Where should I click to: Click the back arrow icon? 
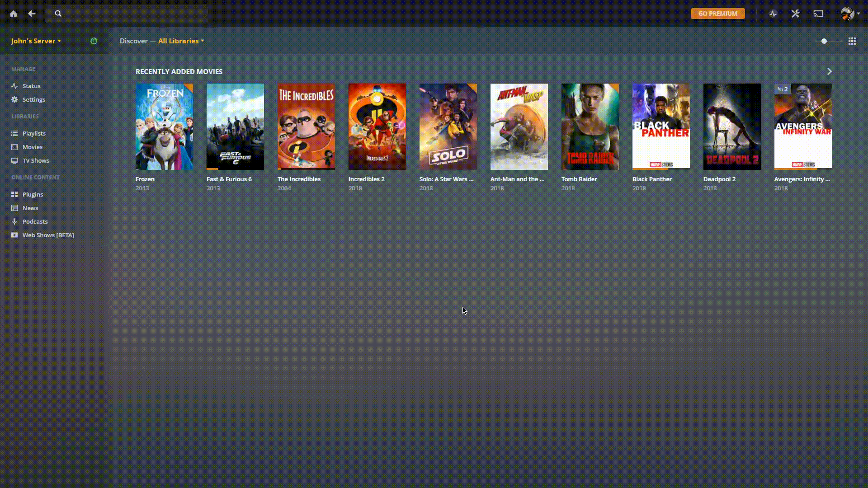point(32,14)
